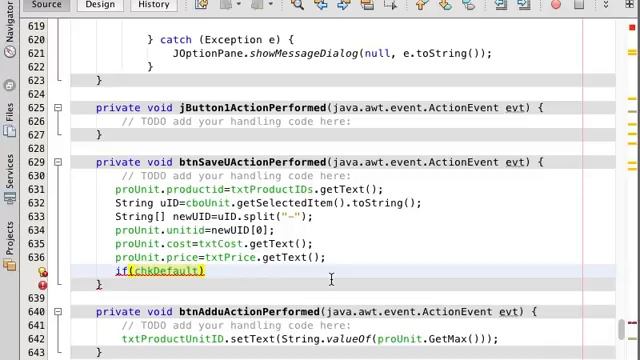
Task: Click line number 629 in gutter
Action: point(36,162)
